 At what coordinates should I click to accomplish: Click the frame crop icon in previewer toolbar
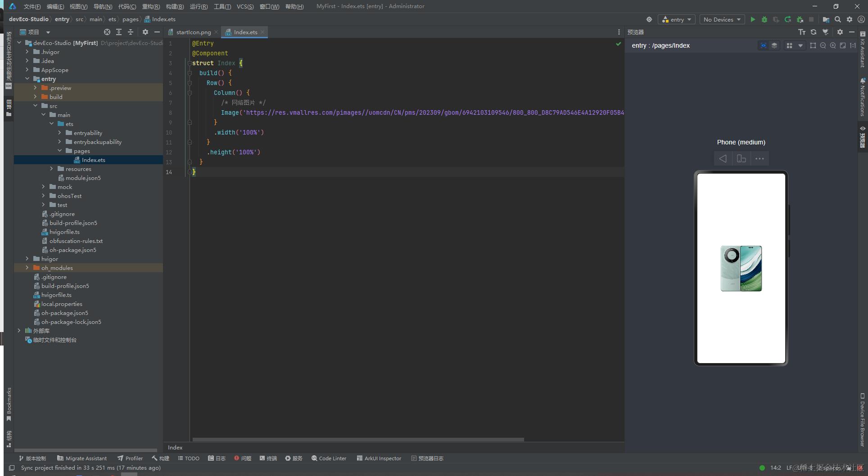tap(813, 45)
